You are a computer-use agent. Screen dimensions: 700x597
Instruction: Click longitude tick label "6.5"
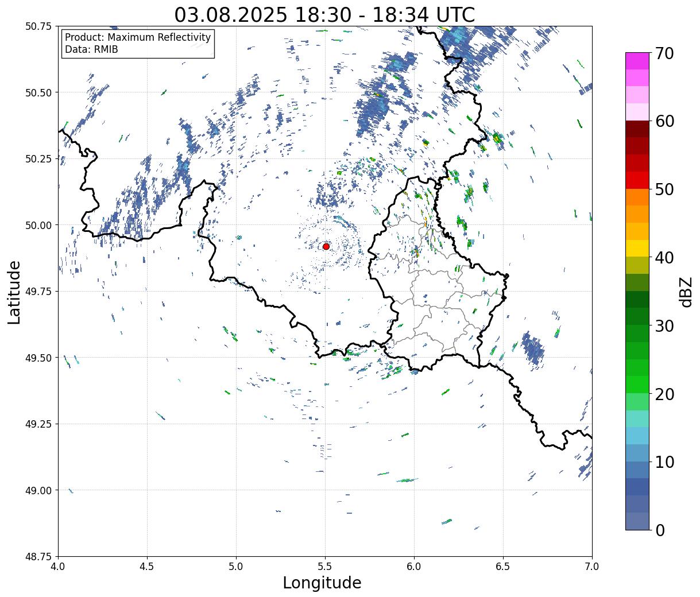(503, 567)
